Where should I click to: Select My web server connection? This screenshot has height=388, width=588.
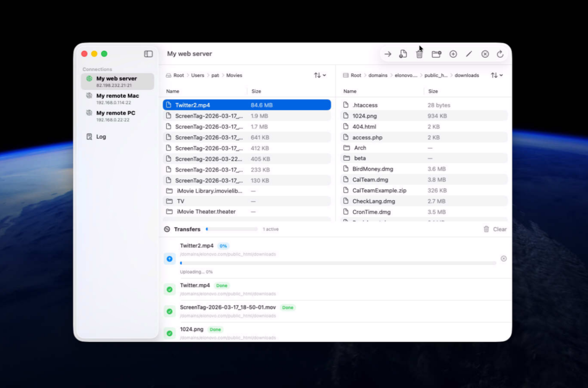point(118,81)
